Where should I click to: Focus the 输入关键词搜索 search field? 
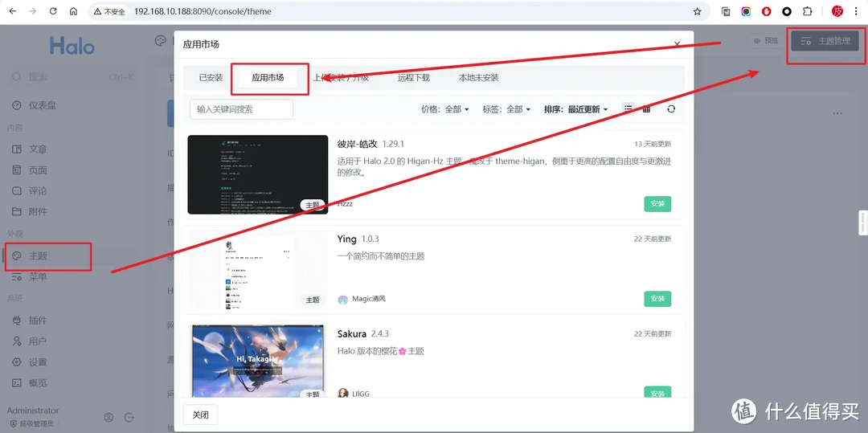pyautogui.click(x=241, y=109)
